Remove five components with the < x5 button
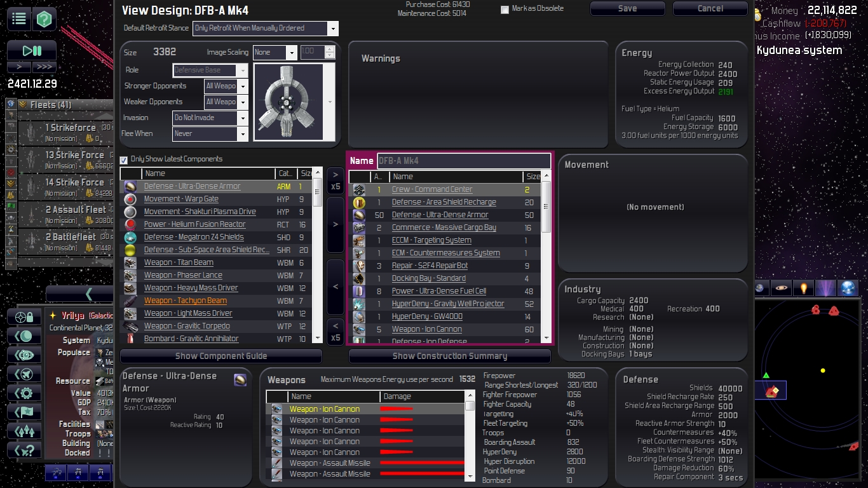Viewport: 868px width, 488px height. (x=336, y=332)
